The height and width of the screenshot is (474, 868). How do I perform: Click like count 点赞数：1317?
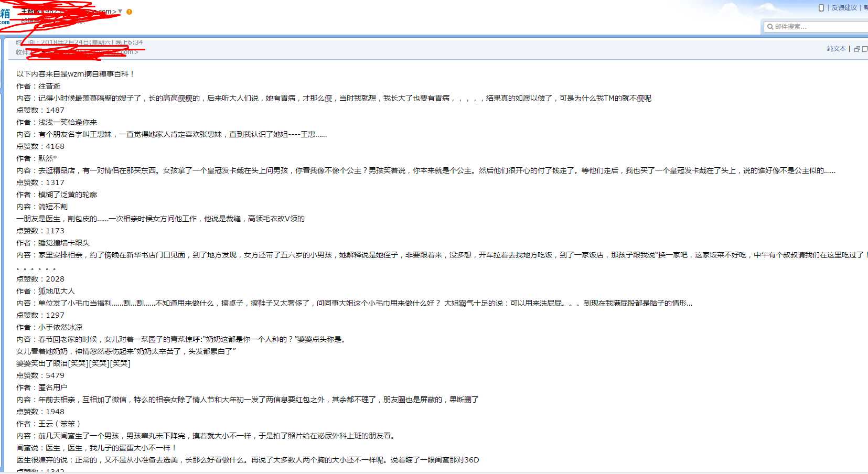coord(40,182)
